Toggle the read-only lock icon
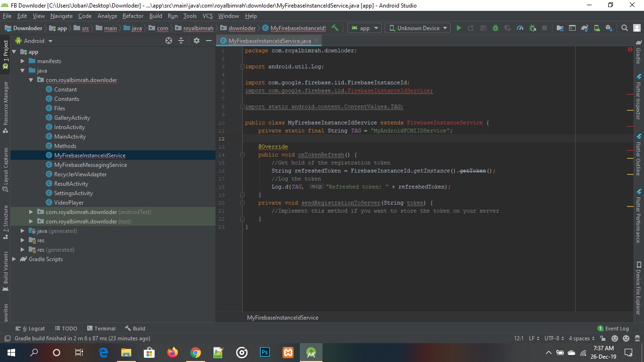 click(603, 338)
